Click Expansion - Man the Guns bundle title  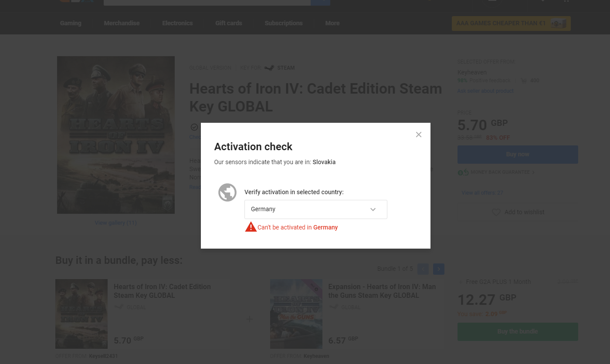pyautogui.click(x=382, y=291)
